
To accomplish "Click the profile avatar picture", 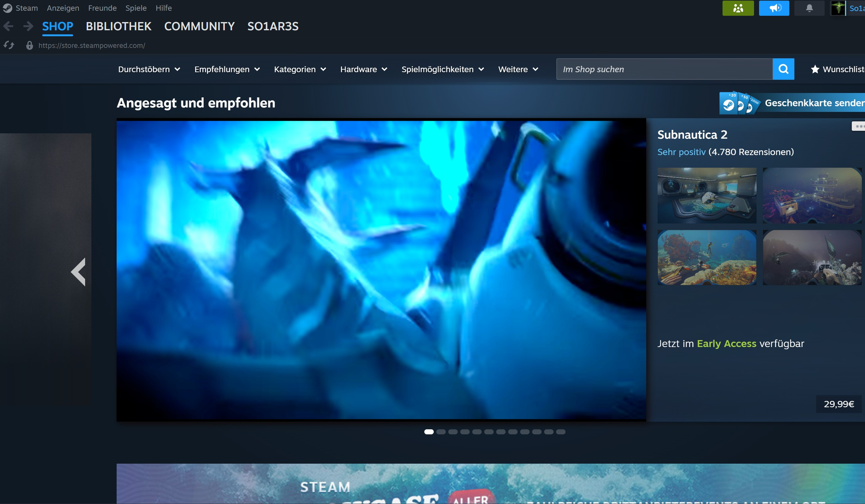I will click(x=838, y=8).
